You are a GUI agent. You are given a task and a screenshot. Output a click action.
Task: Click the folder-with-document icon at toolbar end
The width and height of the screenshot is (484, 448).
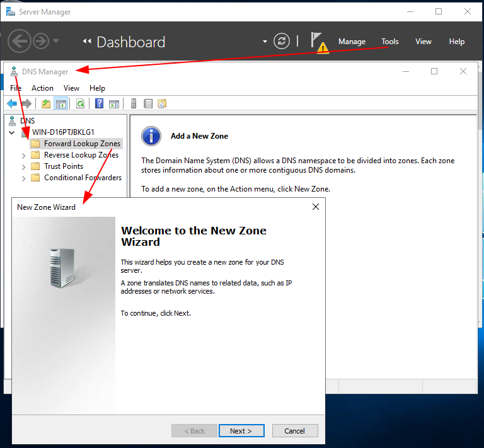(162, 104)
